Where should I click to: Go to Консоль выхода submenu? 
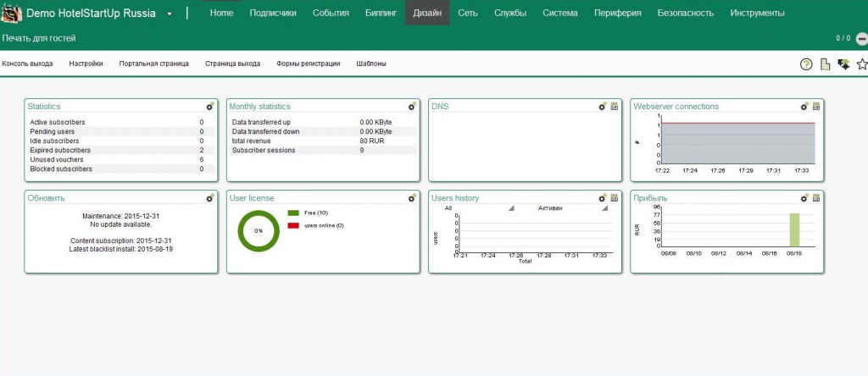tap(28, 64)
